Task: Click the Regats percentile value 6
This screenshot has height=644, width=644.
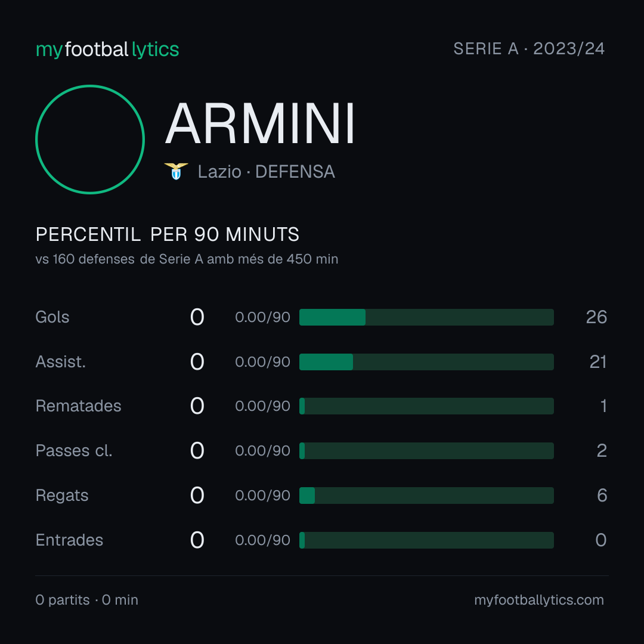Action: 602,496
